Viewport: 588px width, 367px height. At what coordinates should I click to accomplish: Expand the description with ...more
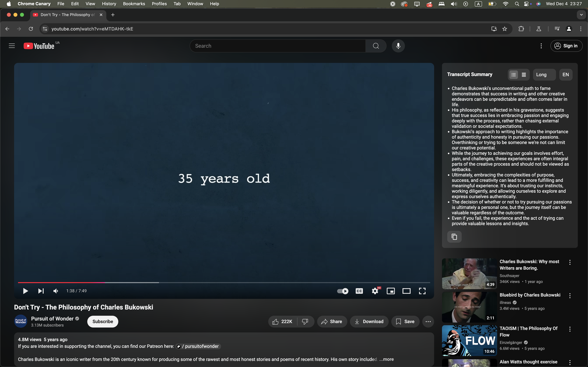386,359
